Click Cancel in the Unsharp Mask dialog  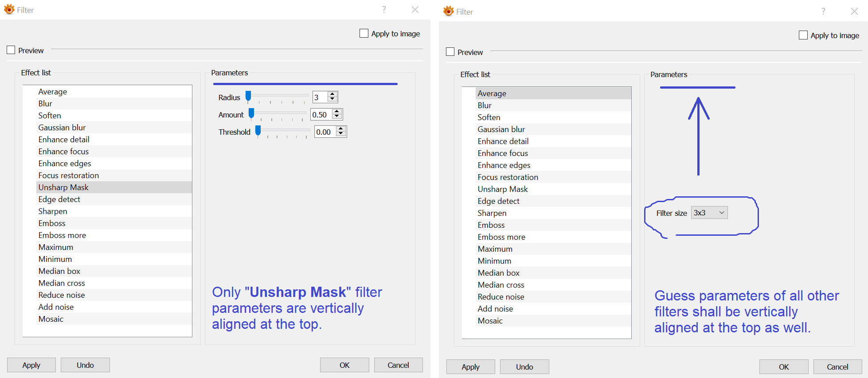point(398,365)
